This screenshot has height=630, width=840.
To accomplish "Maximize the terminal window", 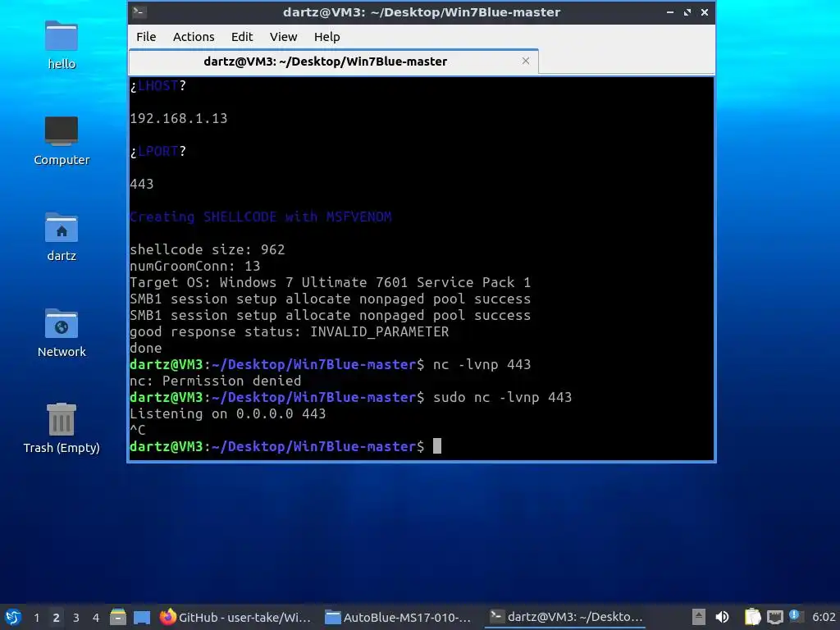I will [687, 12].
